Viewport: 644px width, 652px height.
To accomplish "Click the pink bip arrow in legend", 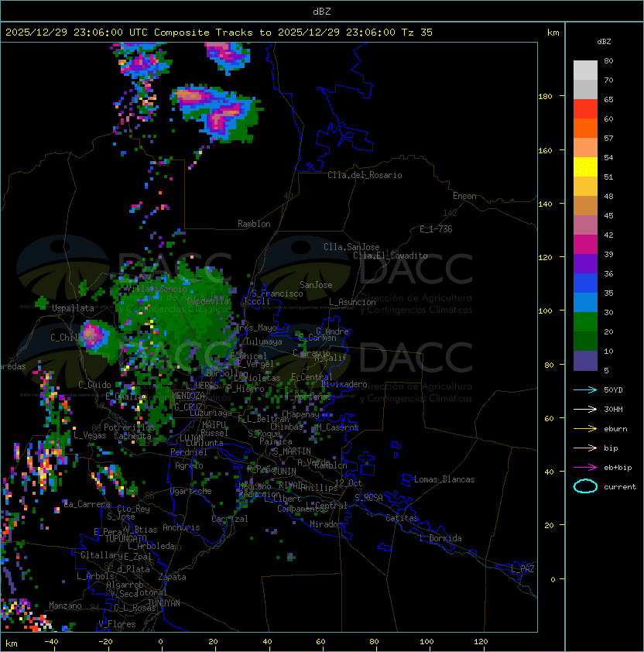I will (x=585, y=448).
